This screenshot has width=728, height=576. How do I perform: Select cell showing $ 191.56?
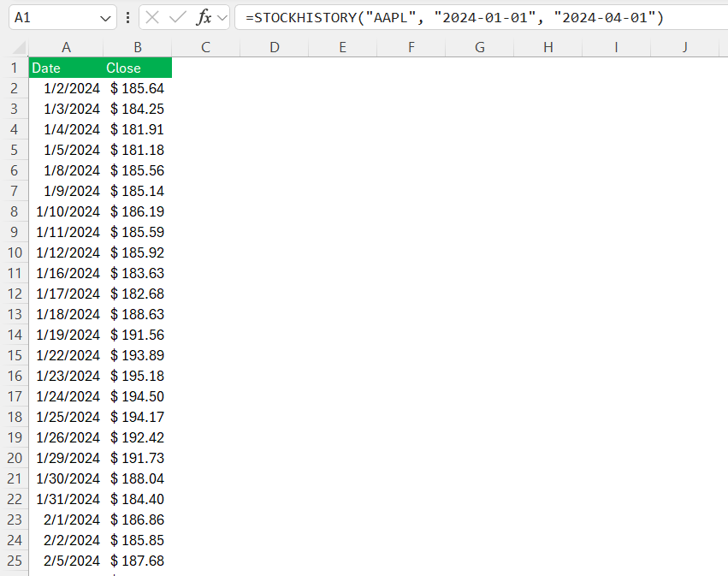[x=138, y=335]
